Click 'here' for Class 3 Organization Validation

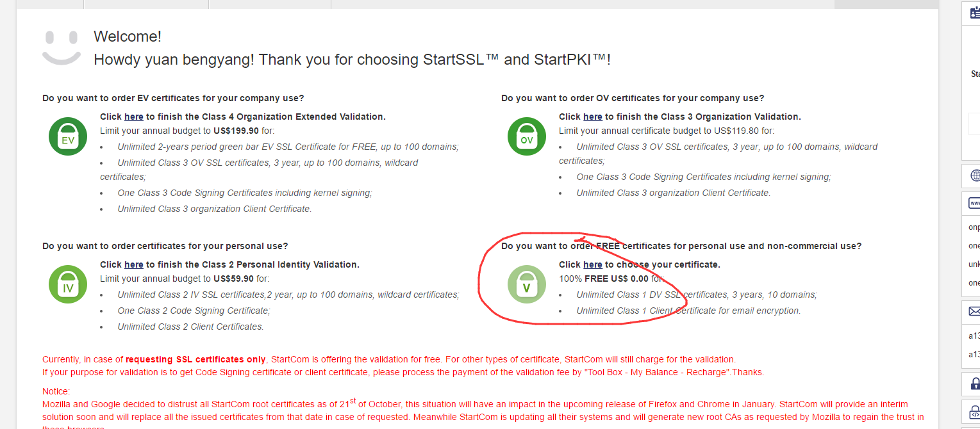click(x=593, y=117)
